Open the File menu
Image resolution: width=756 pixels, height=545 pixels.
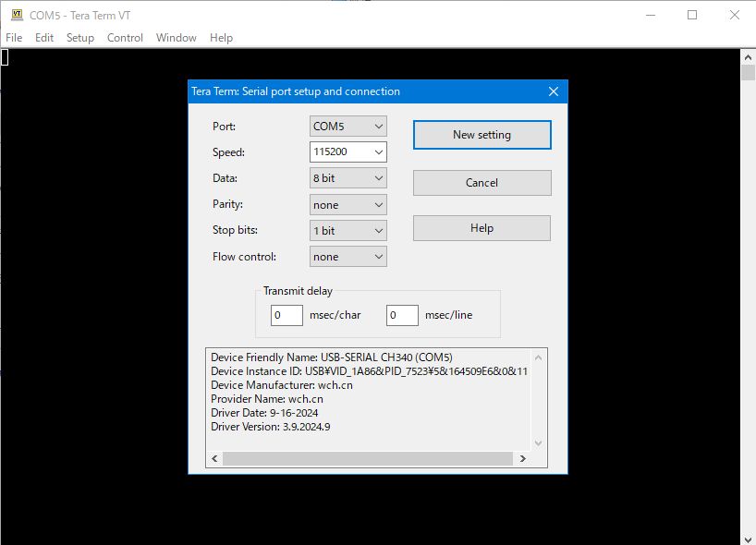[14, 38]
